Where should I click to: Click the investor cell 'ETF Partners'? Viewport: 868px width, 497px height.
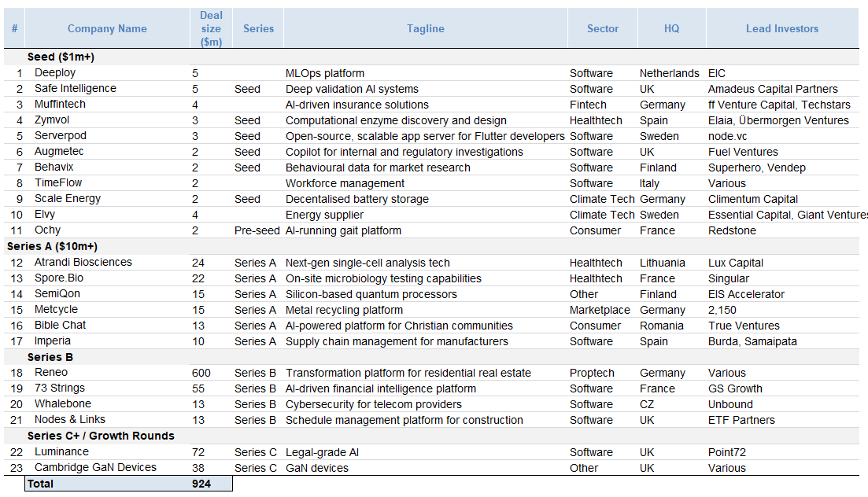click(741, 420)
